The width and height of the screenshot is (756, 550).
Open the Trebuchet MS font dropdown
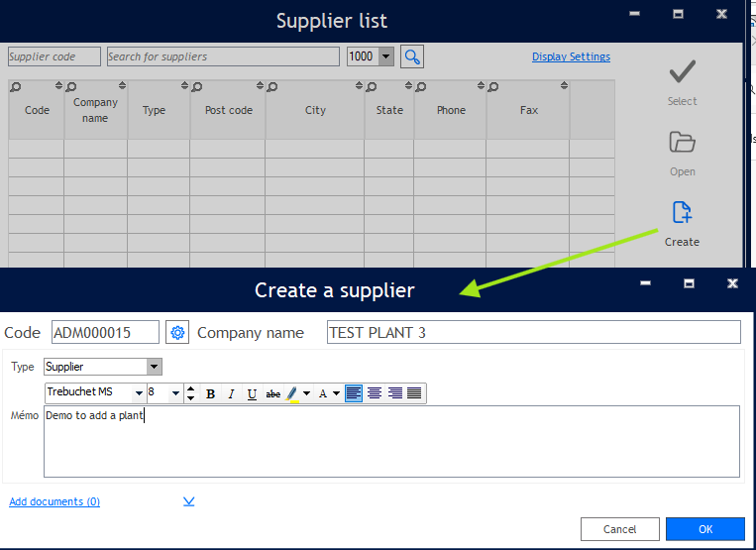[x=139, y=393]
